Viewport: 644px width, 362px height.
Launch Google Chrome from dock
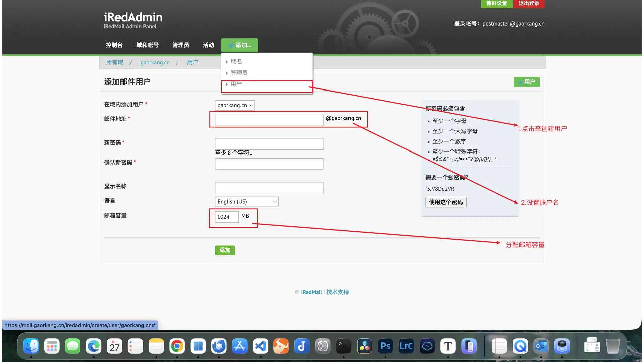click(x=177, y=346)
